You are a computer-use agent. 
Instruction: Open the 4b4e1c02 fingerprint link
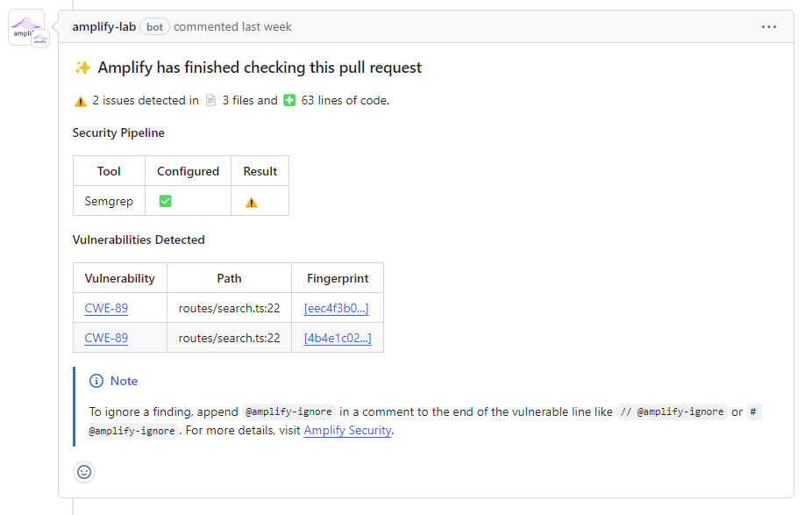point(337,337)
